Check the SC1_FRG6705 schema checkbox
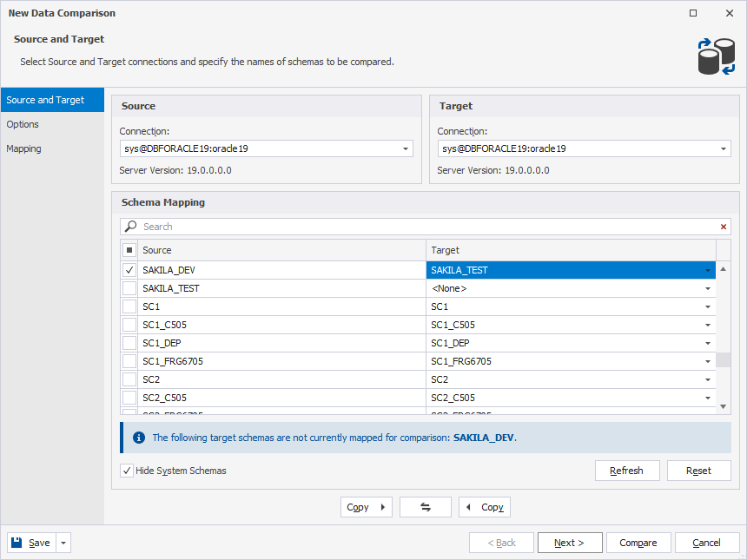The width and height of the screenshot is (747, 560). pos(129,361)
